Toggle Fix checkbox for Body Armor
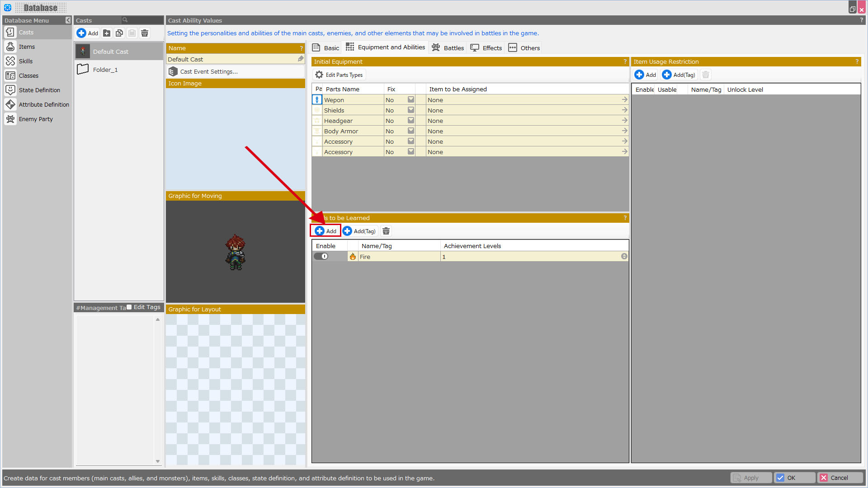The width and height of the screenshot is (868, 488). [x=411, y=131]
